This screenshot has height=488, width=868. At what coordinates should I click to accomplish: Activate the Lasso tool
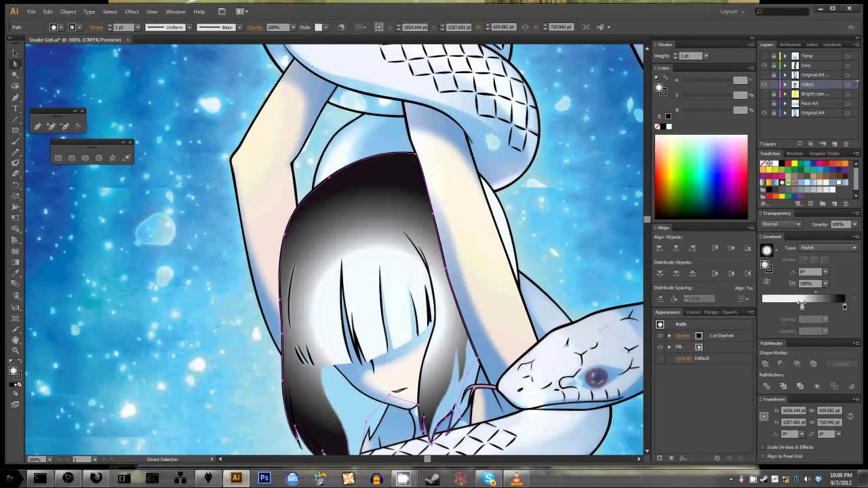click(x=15, y=86)
